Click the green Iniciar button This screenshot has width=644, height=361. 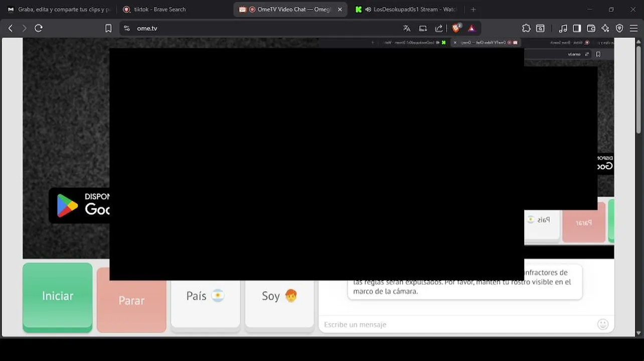coord(58,297)
